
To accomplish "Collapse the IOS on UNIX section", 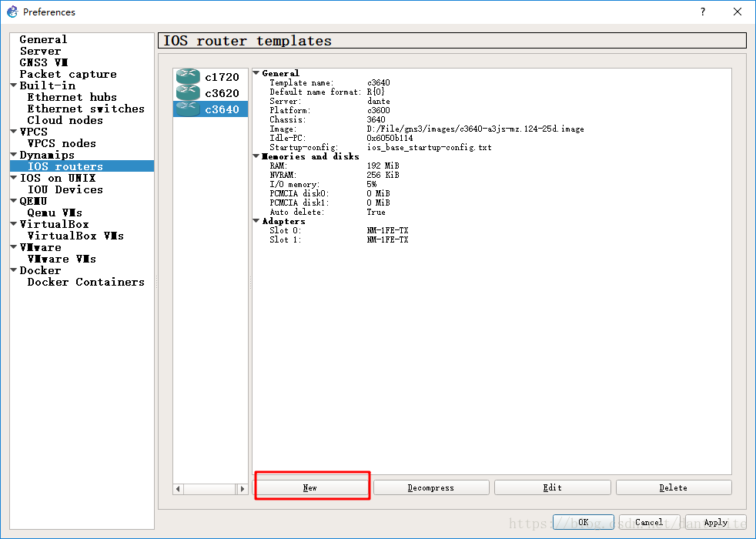I will (14, 178).
